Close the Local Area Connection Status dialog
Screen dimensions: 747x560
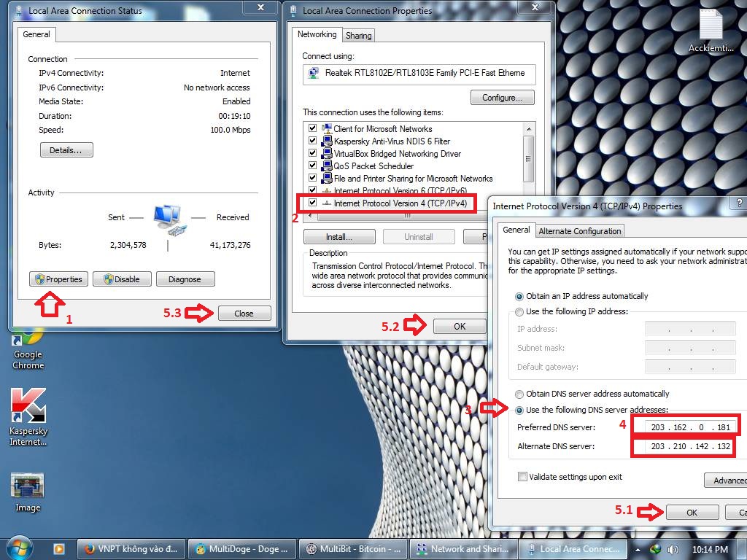[244, 314]
